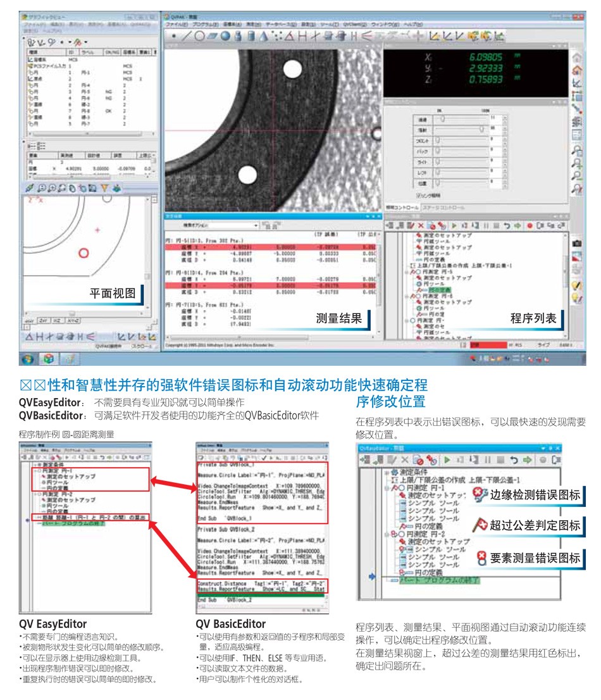Open the ファイル(F) menu in QVPAK
This screenshot has width=601, height=700.
point(177,25)
